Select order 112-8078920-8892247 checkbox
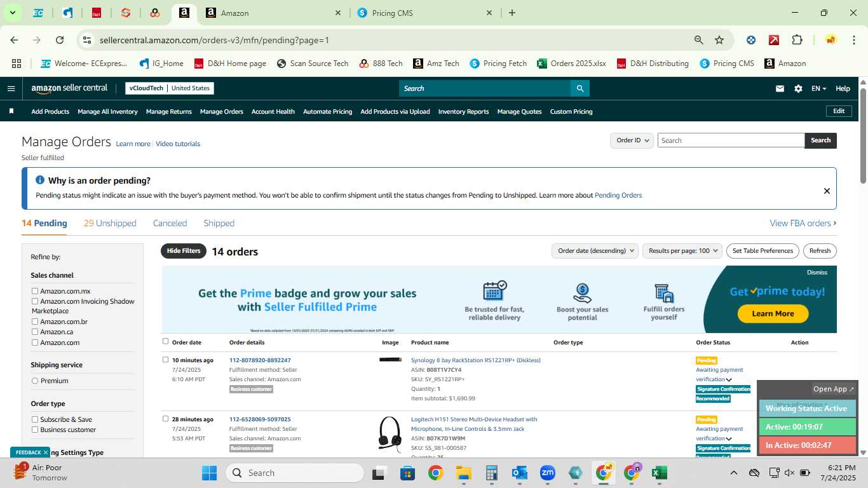 pyautogui.click(x=166, y=360)
